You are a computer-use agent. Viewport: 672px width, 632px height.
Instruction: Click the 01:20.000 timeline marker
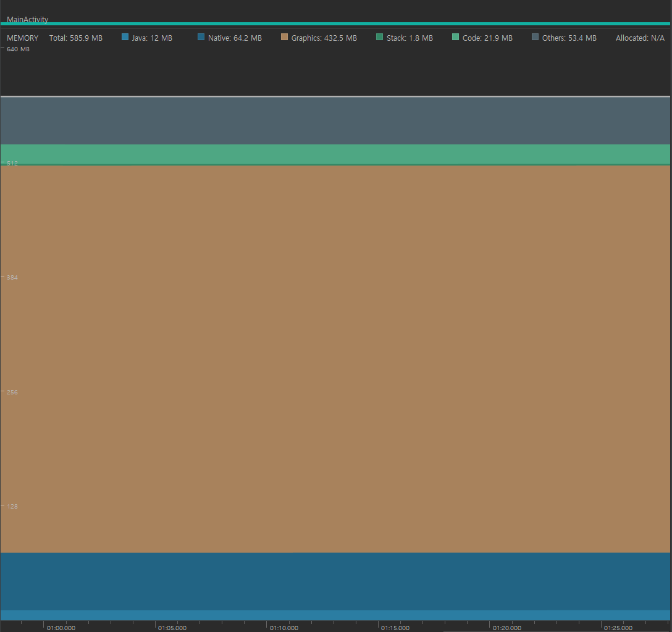[506, 628]
